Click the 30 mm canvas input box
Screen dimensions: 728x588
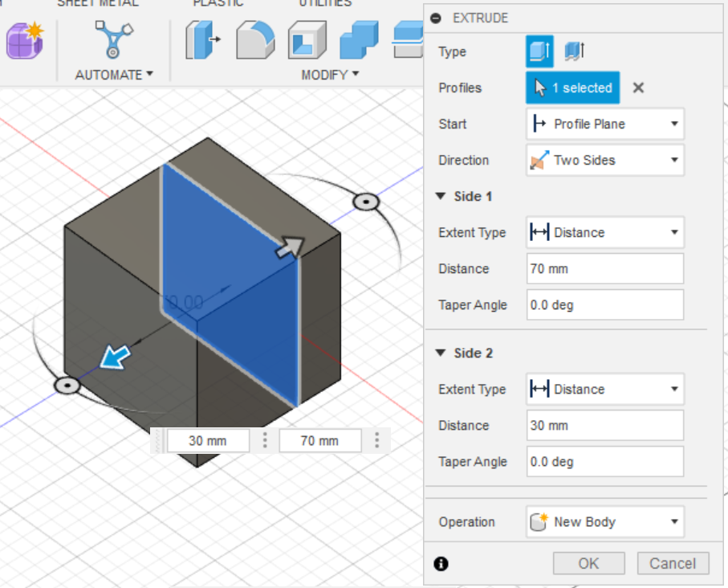click(208, 441)
